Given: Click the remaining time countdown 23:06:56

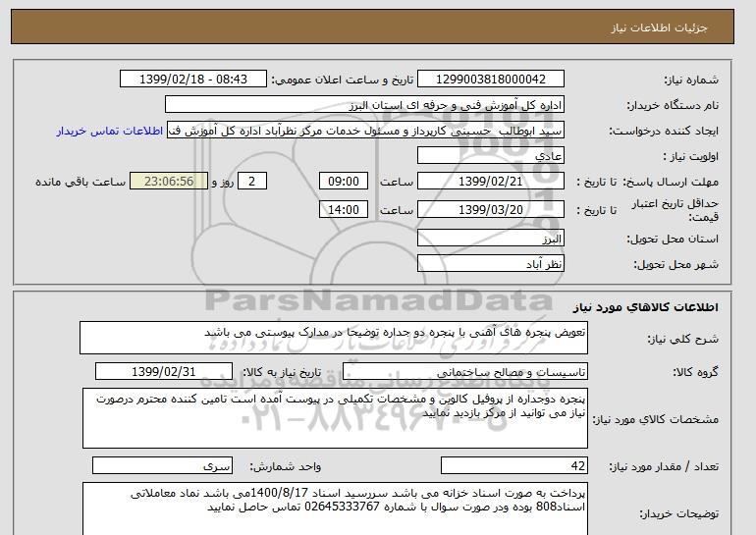Looking at the screenshot, I should [169, 182].
